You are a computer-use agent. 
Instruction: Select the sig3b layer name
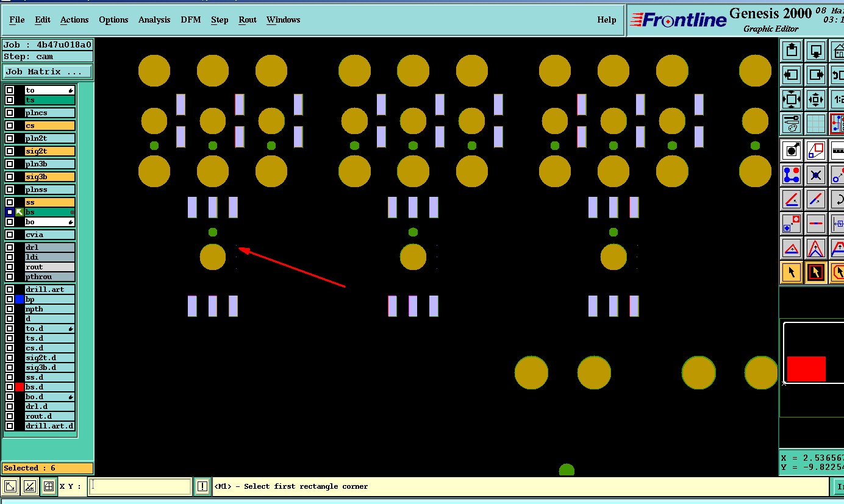pos(49,177)
